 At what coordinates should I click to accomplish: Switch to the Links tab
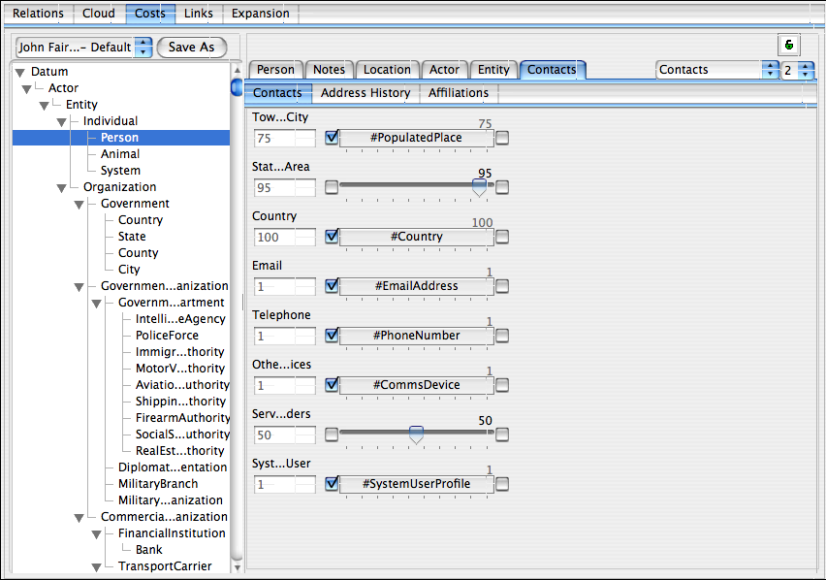coord(199,13)
